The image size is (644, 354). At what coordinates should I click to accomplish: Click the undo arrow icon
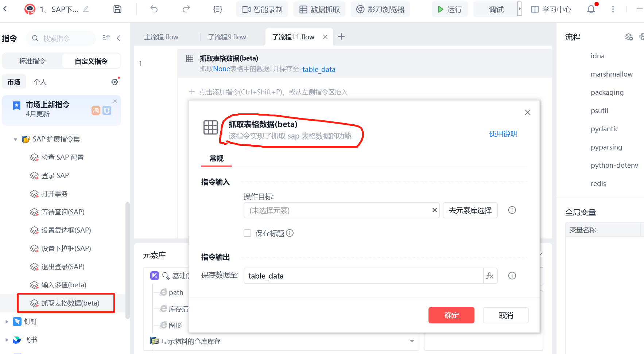[154, 9]
